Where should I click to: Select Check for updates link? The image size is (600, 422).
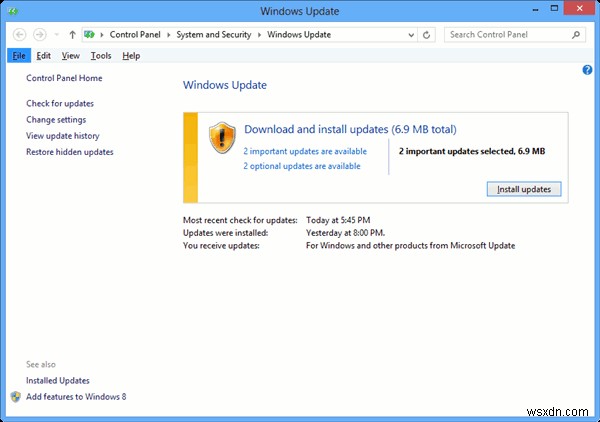(x=60, y=103)
